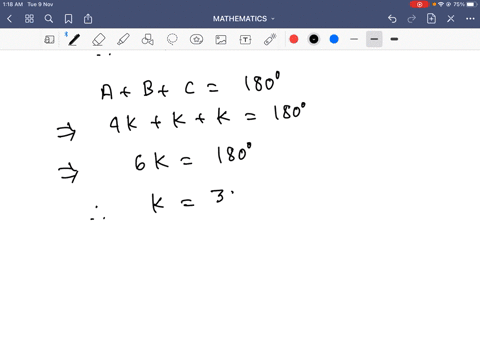Add a new page
Image resolution: width=480 pixels, height=360 pixels.
(x=431, y=19)
